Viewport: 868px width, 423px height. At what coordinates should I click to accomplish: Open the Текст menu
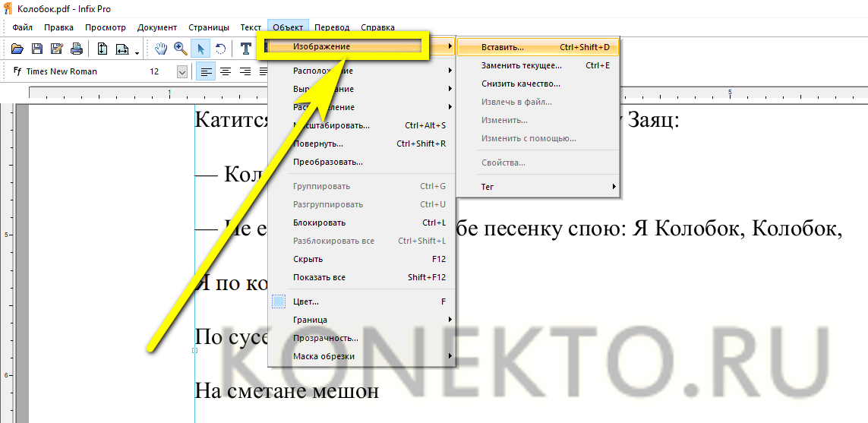click(x=251, y=27)
